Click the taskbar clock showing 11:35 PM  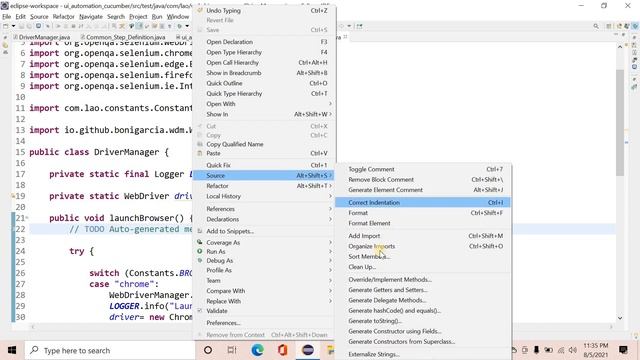596,350
